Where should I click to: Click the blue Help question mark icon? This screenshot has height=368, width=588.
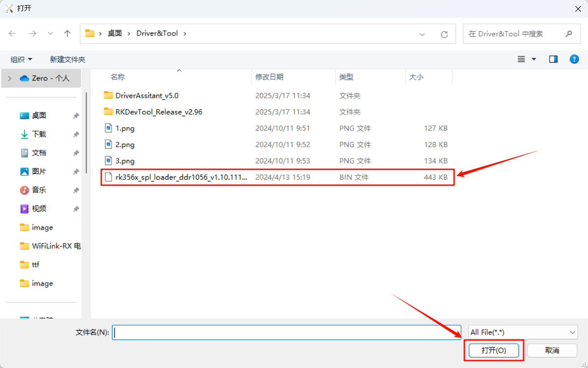pos(574,59)
